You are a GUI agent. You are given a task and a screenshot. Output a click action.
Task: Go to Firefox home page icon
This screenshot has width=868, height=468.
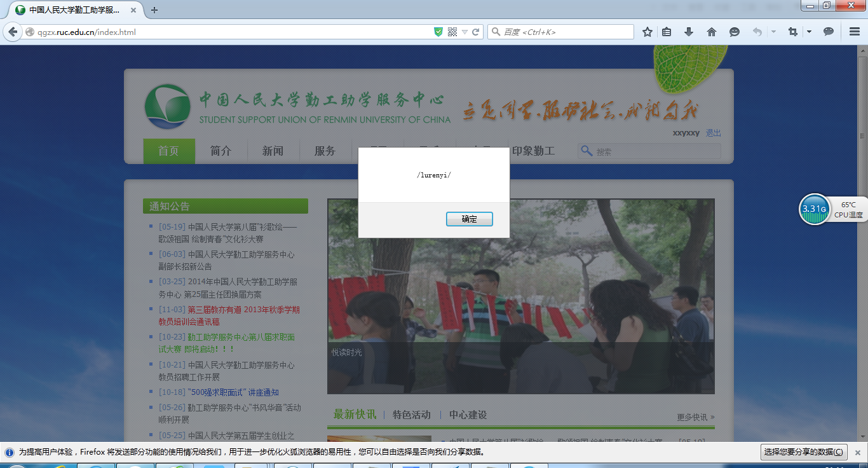(712, 32)
